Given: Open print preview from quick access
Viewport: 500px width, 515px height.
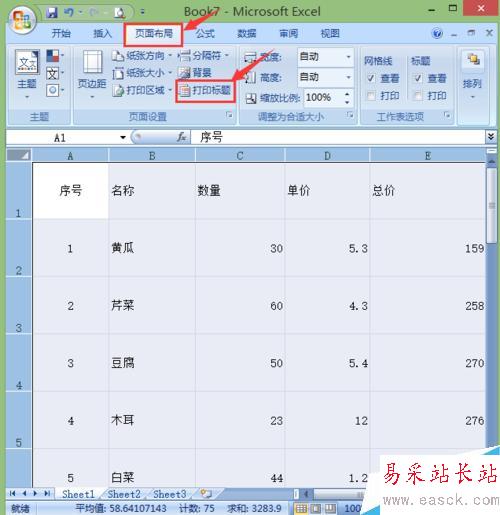Looking at the screenshot, I should [119, 13].
